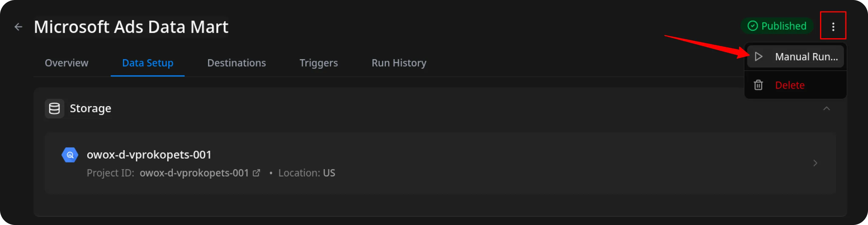The width and height of the screenshot is (868, 225).
Task: Click the owox-d-vprokopets-001 storage name
Action: click(x=149, y=154)
